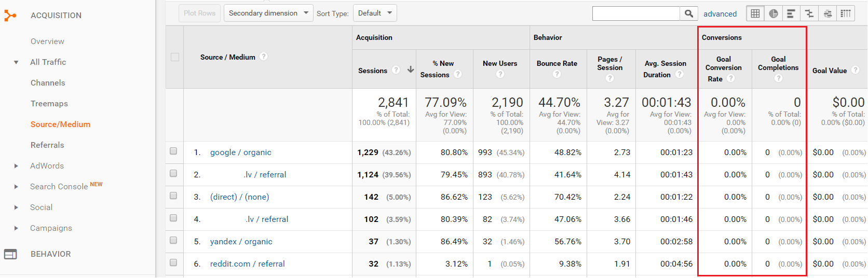Open the Referrals report
Screen dimensions: 868x278
[47, 145]
